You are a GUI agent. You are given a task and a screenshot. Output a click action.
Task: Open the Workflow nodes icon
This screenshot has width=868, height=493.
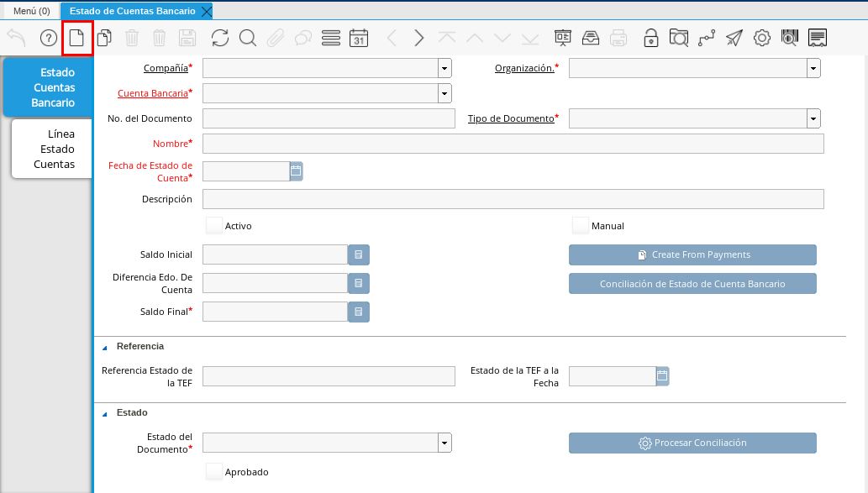coord(707,38)
